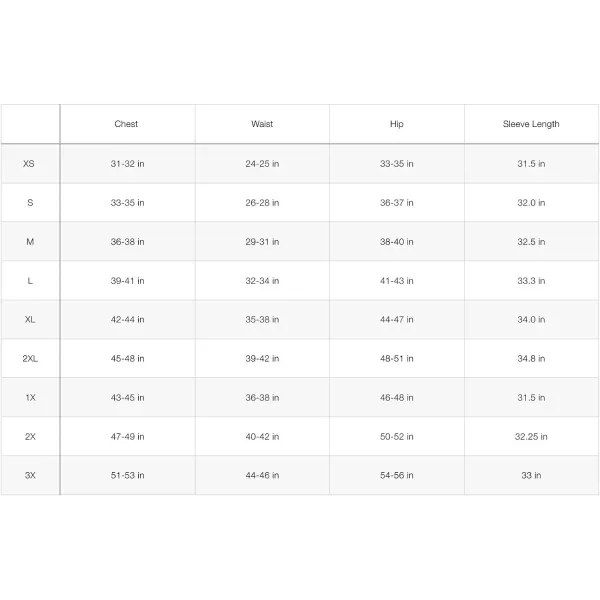Viewport: 600px width, 600px height.
Task: Click the chest measurement for size S
Action: point(127,203)
